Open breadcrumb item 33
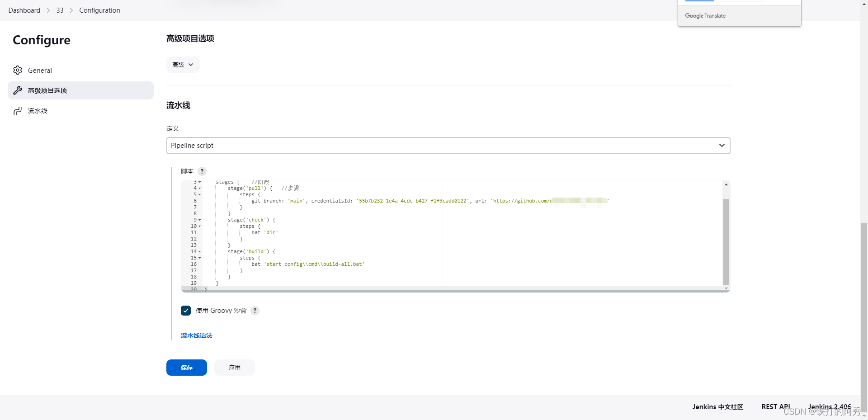Image resolution: width=868 pixels, height=420 pixels. click(60, 10)
